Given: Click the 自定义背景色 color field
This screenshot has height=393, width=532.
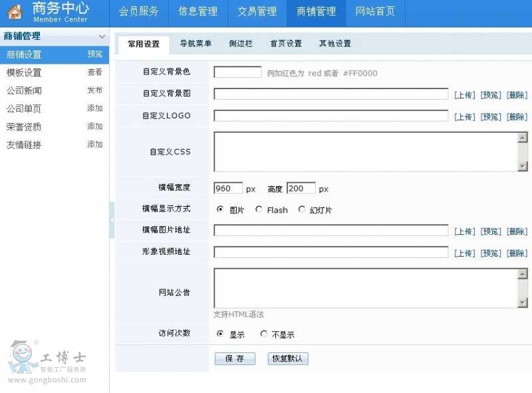Looking at the screenshot, I should click(x=237, y=72).
